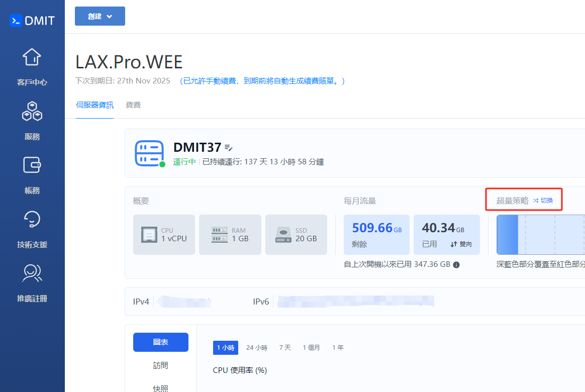
Task: Select the 圖表 panel button
Action: pos(161,342)
